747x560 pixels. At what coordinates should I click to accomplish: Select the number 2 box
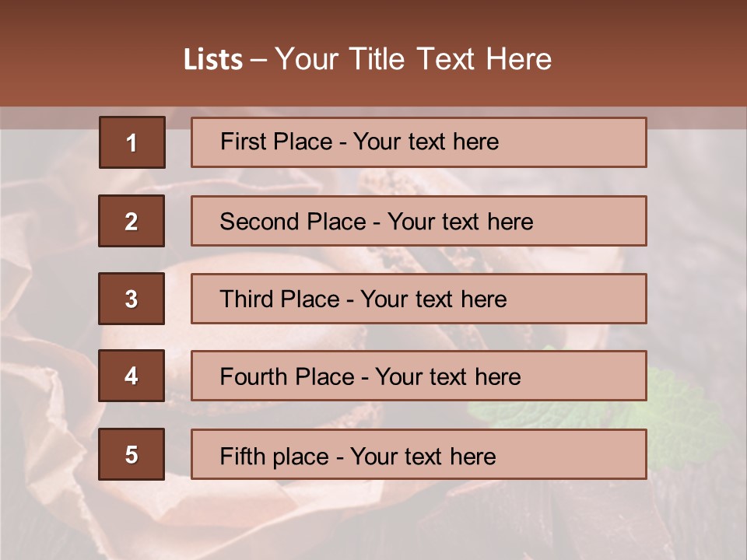(x=132, y=221)
